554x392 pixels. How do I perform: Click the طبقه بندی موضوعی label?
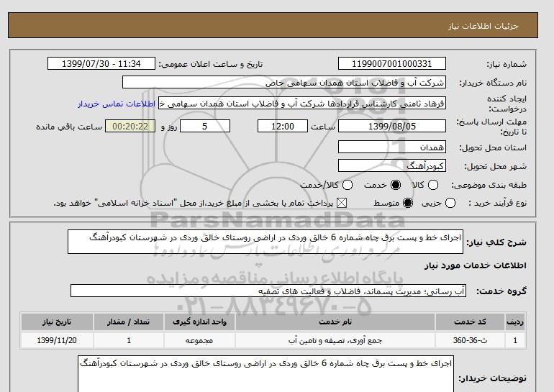coord(489,185)
